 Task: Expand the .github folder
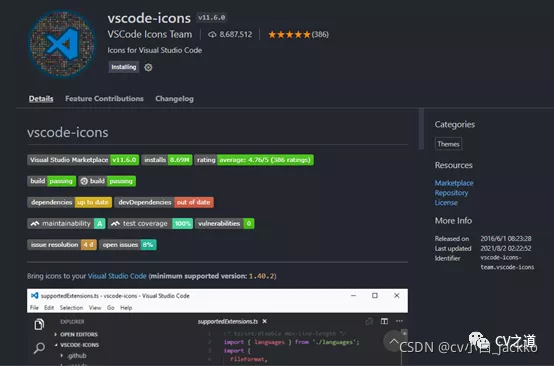74,355
